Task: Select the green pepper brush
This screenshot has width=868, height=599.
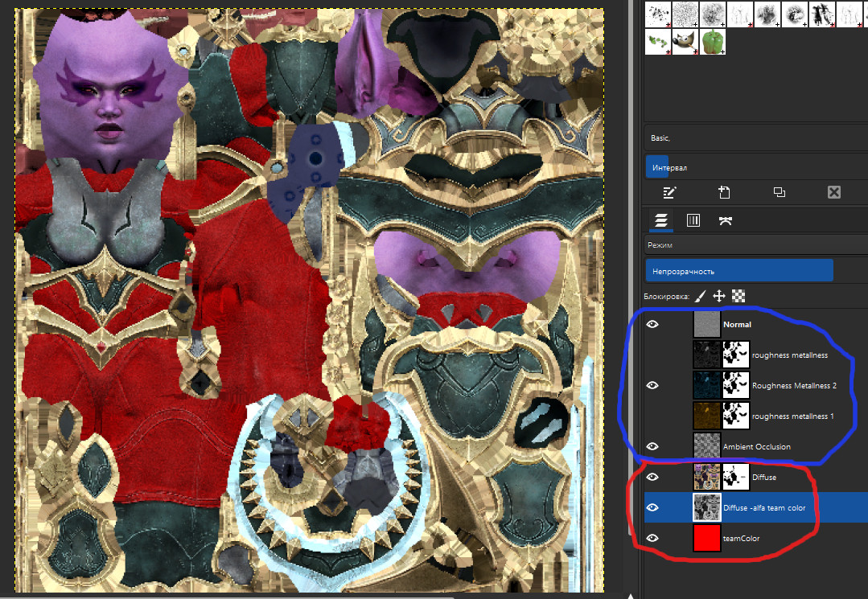Action: pyautogui.click(x=713, y=42)
